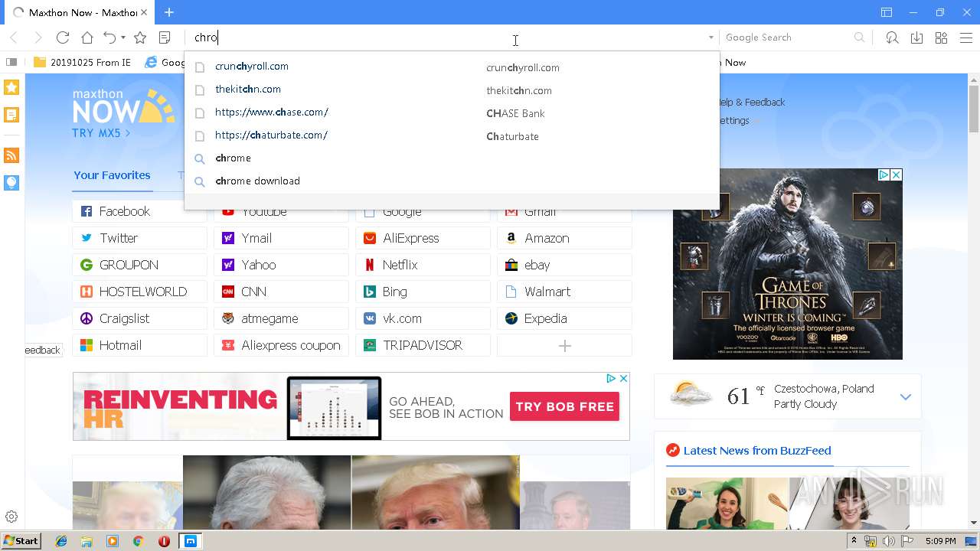Close the Maxthon Now tab
Image resolution: width=980 pixels, height=551 pixels.
click(144, 13)
